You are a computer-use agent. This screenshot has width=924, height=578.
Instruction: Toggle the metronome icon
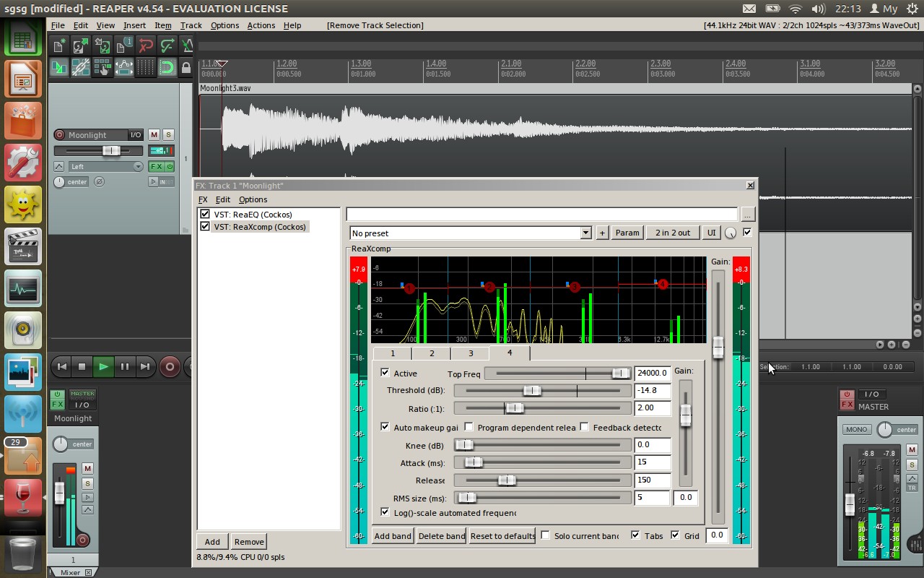187,46
